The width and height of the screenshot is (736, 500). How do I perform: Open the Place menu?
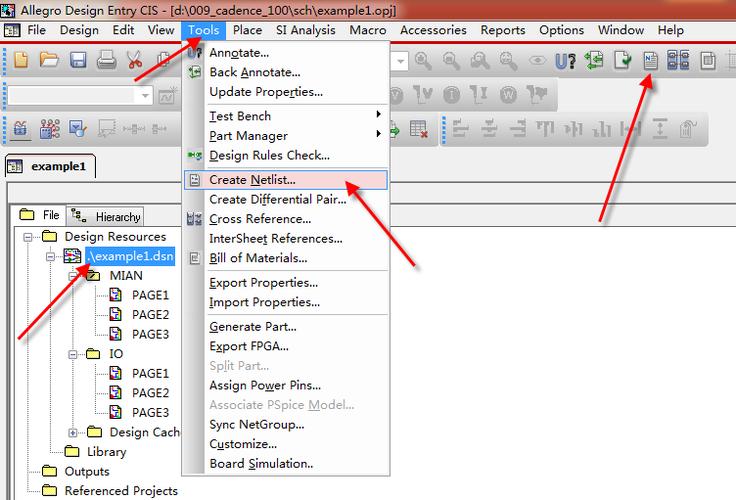click(247, 30)
